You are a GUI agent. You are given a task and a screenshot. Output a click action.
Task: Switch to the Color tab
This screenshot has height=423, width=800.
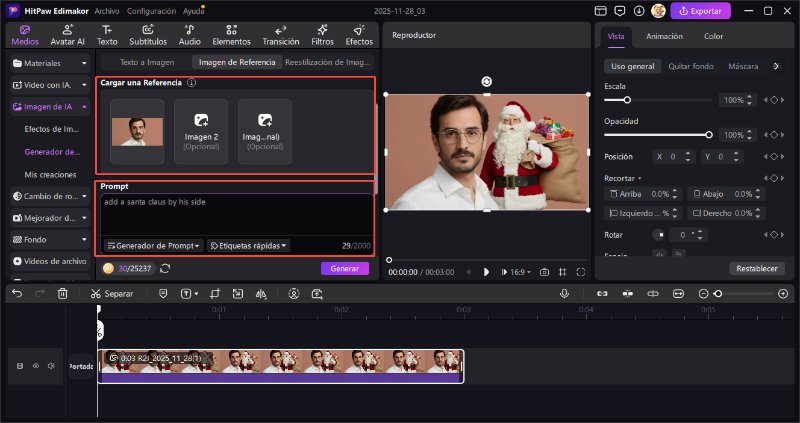(713, 36)
